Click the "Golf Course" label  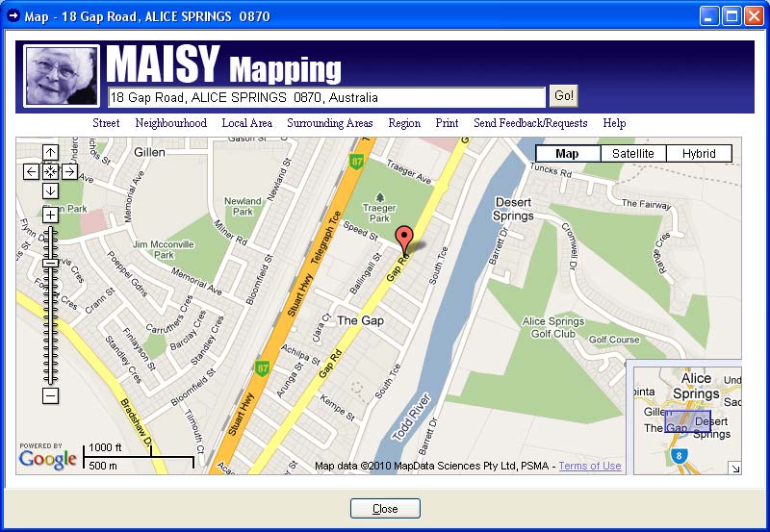(614, 340)
